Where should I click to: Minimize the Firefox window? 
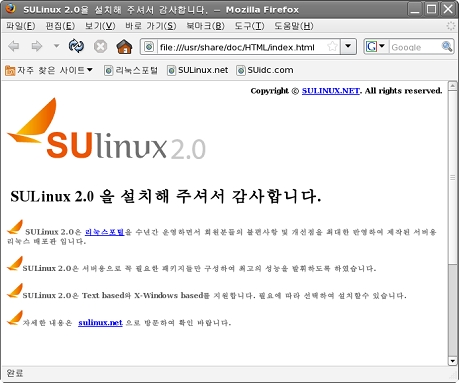(415, 9)
